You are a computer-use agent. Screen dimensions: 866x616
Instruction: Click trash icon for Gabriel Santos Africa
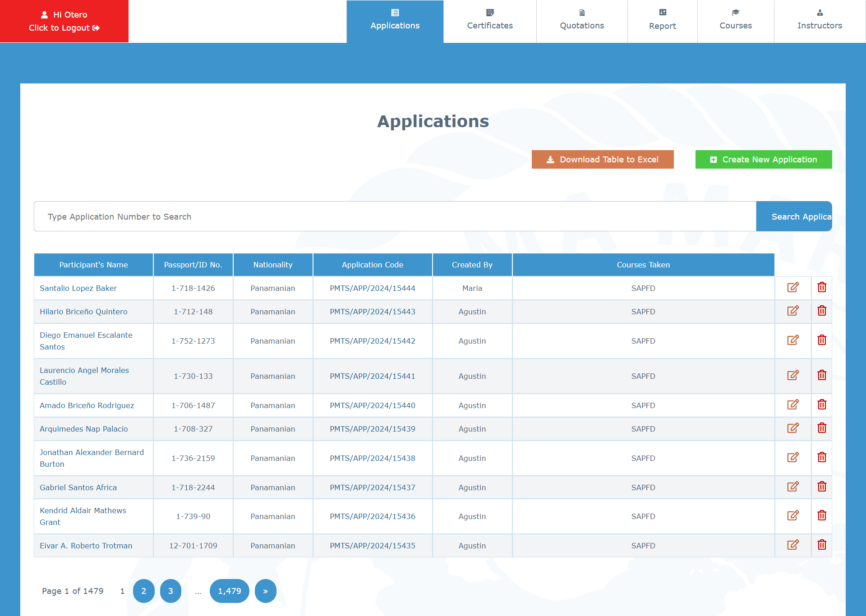[821, 487]
